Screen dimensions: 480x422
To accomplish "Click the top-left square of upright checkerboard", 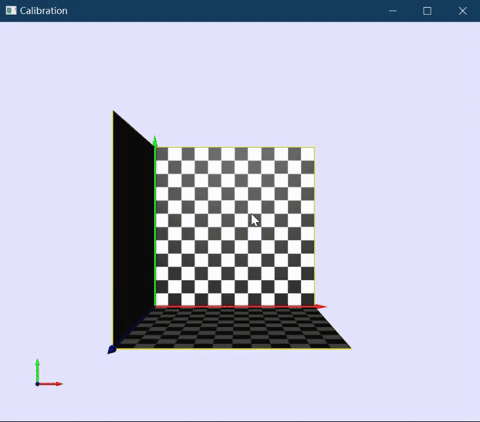I will point(162,154).
